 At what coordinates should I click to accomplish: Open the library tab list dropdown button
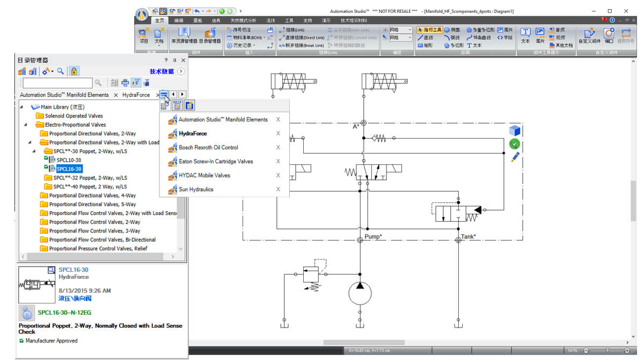[164, 95]
